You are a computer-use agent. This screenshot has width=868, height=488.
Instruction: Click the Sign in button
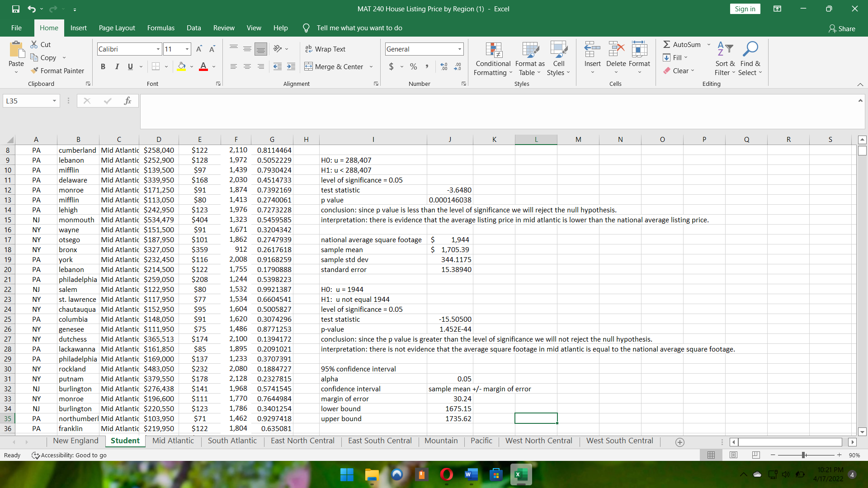coord(745,9)
